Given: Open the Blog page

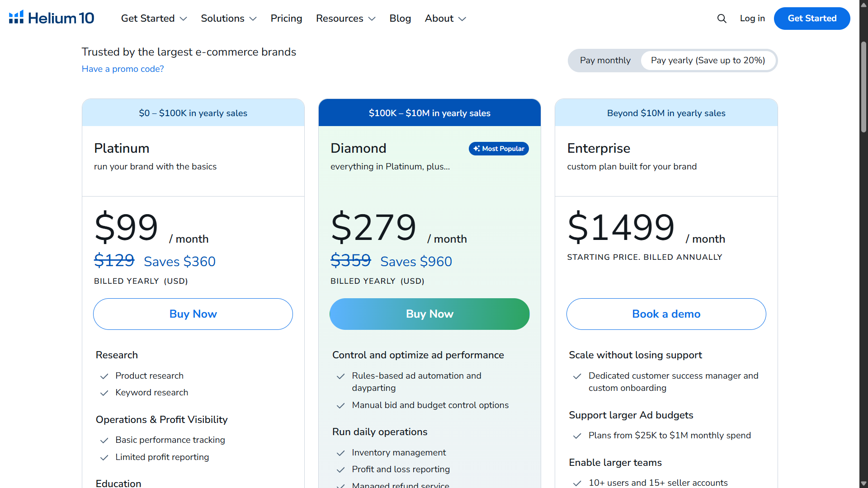Looking at the screenshot, I should point(400,19).
